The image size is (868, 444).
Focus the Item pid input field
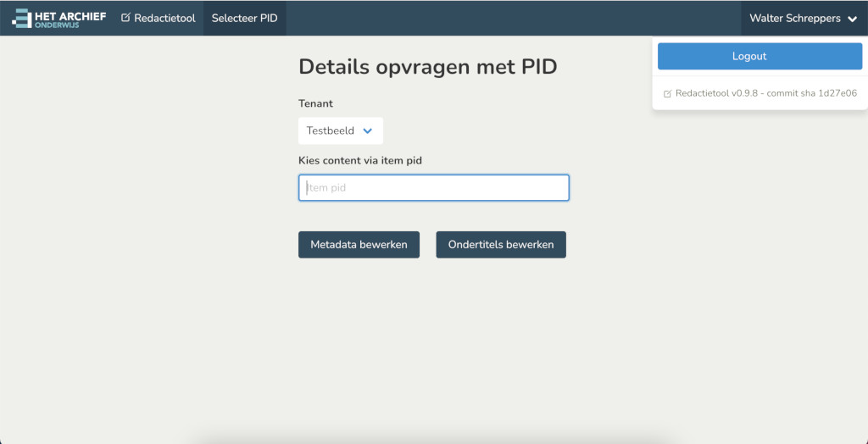tap(433, 187)
